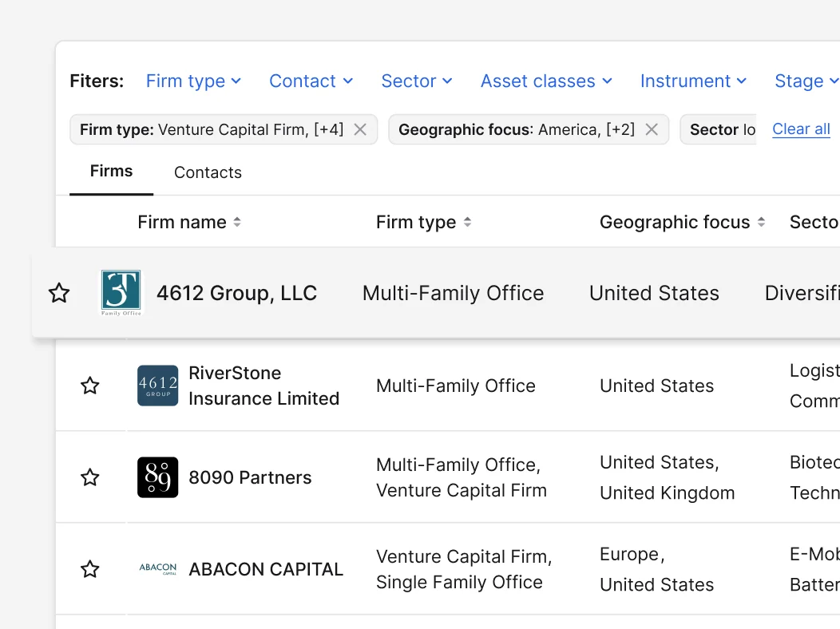Toggle favorite star for RiverStone Insurance Limited

(90, 386)
